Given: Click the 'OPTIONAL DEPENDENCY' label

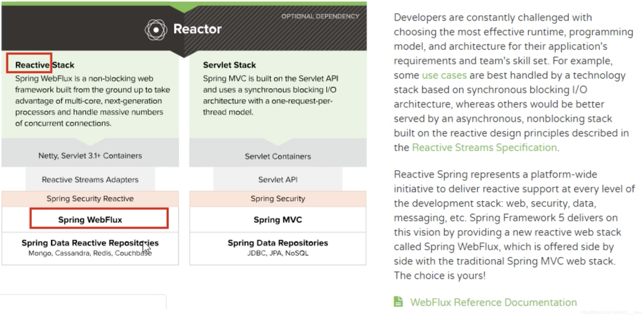Looking at the screenshot, I should click(x=320, y=16).
